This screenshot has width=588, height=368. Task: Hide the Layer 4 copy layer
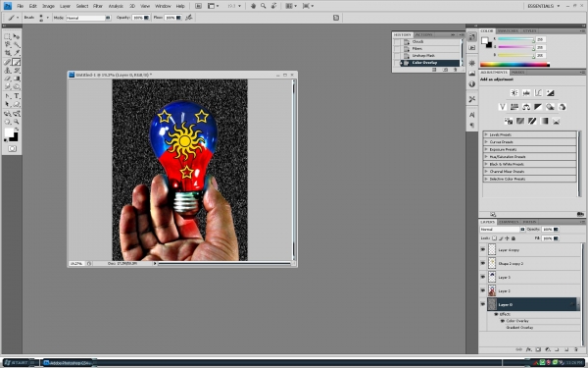pyautogui.click(x=482, y=249)
